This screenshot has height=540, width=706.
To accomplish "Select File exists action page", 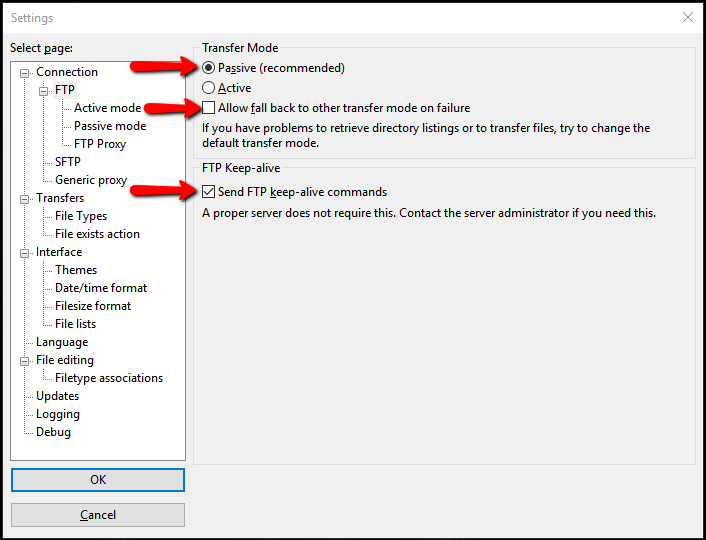I will point(97,234).
